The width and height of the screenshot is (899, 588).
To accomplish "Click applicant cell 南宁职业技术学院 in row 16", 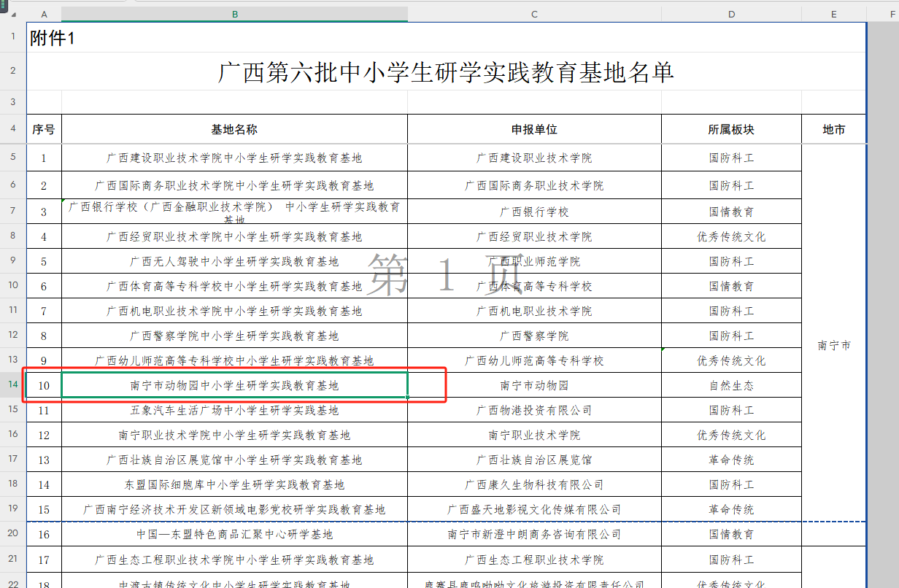I will point(534,435).
